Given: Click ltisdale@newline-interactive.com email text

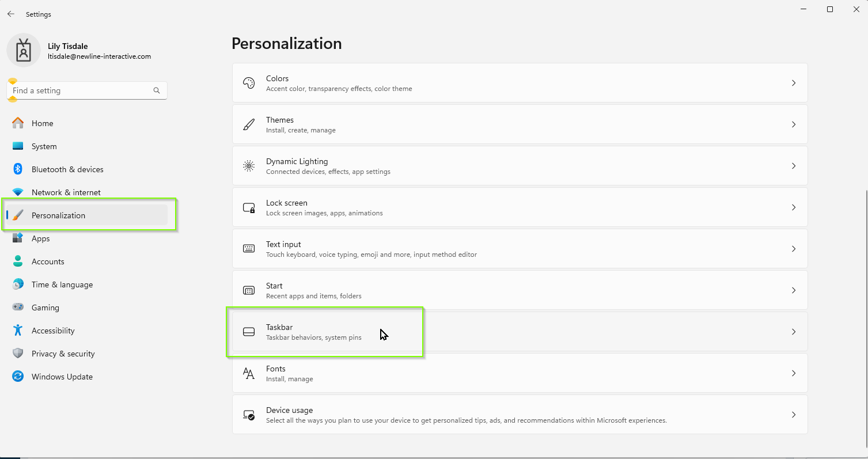Looking at the screenshot, I should click(99, 56).
